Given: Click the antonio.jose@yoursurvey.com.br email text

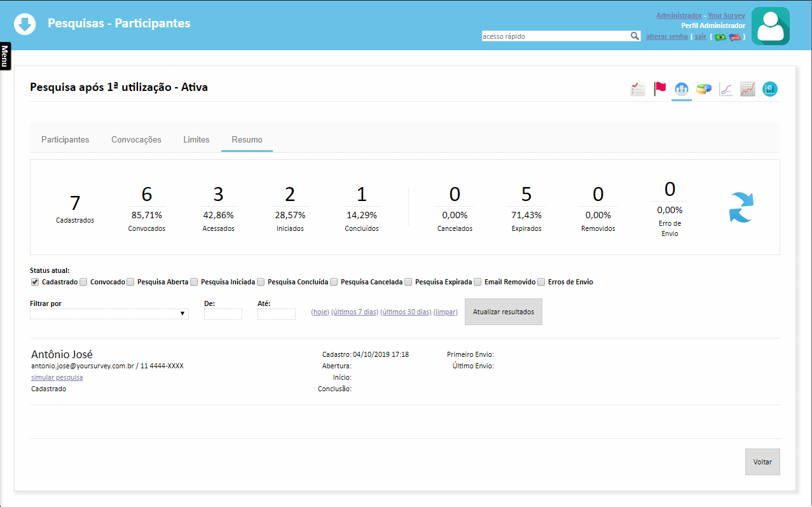Looking at the screenshot, I should coord(83,366).
